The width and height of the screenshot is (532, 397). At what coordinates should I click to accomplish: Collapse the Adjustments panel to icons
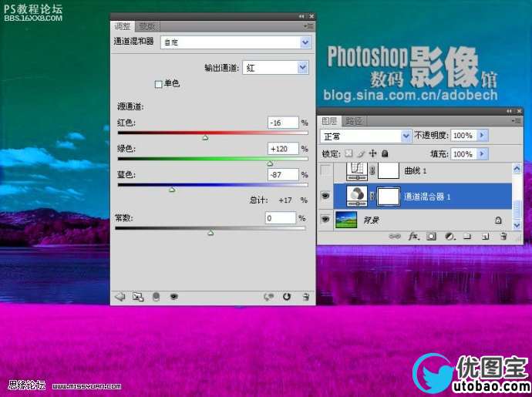[x=301, y=16]
